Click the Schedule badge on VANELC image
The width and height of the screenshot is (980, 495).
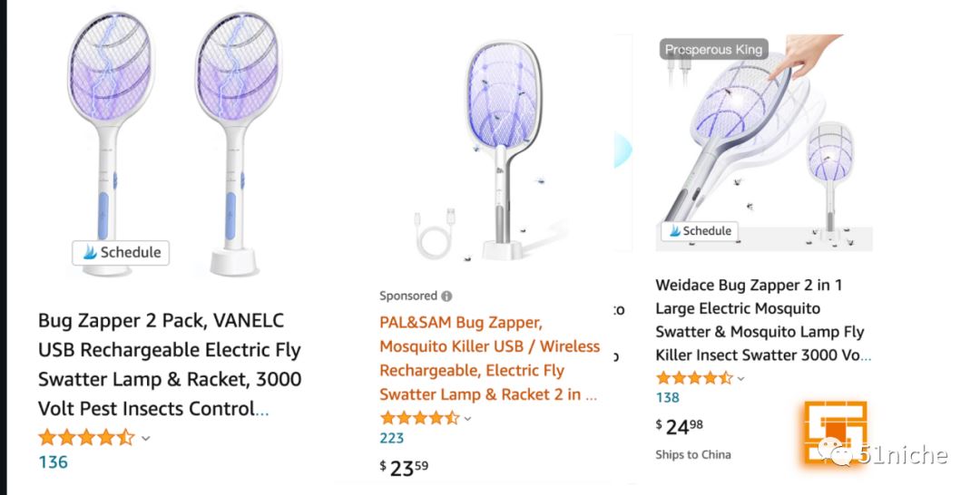tap(121, 253)
